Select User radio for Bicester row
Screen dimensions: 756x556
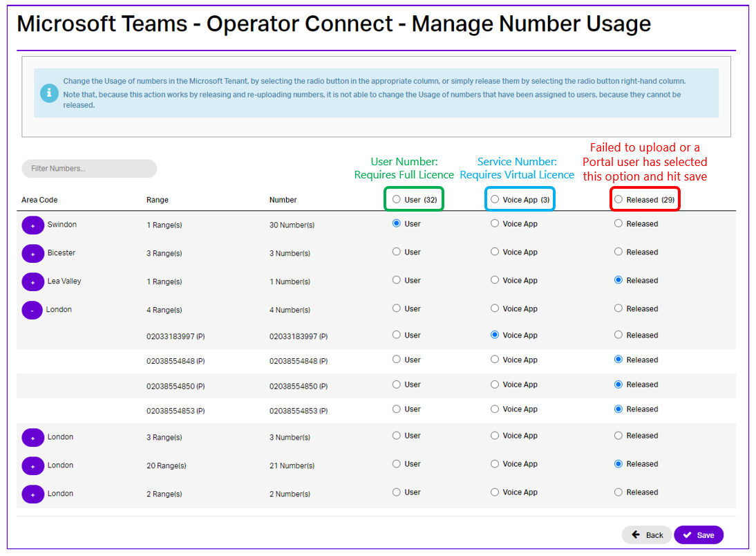[397, 252]
